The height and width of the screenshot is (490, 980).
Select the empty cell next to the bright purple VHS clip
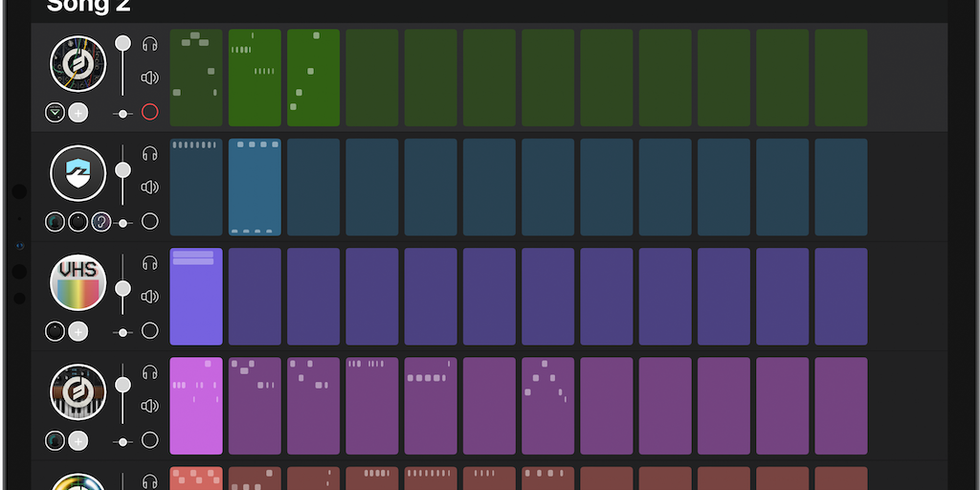pos(255,297)
